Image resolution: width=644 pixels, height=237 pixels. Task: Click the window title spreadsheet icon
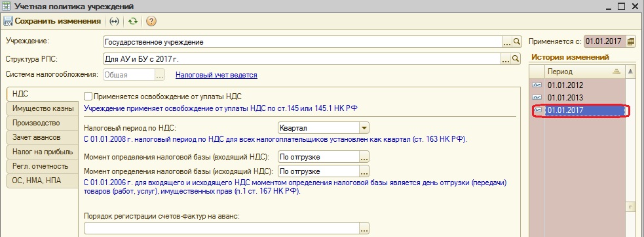tap(6, 6)
